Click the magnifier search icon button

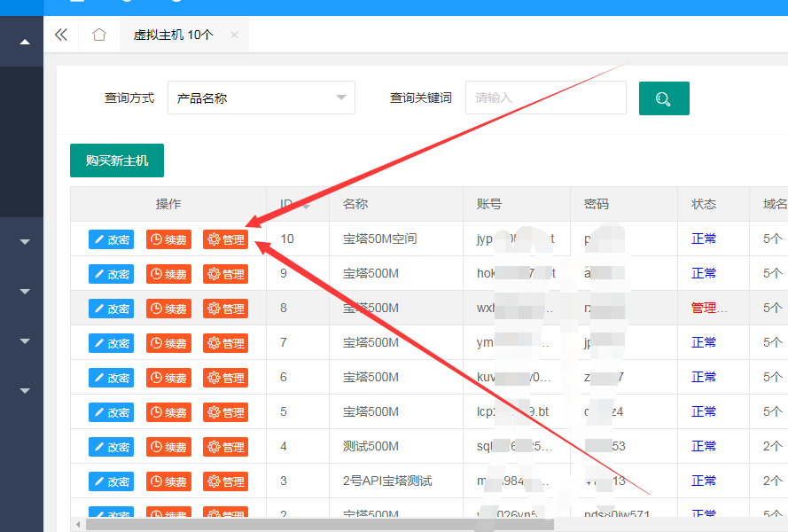click(x=663, y=98)
